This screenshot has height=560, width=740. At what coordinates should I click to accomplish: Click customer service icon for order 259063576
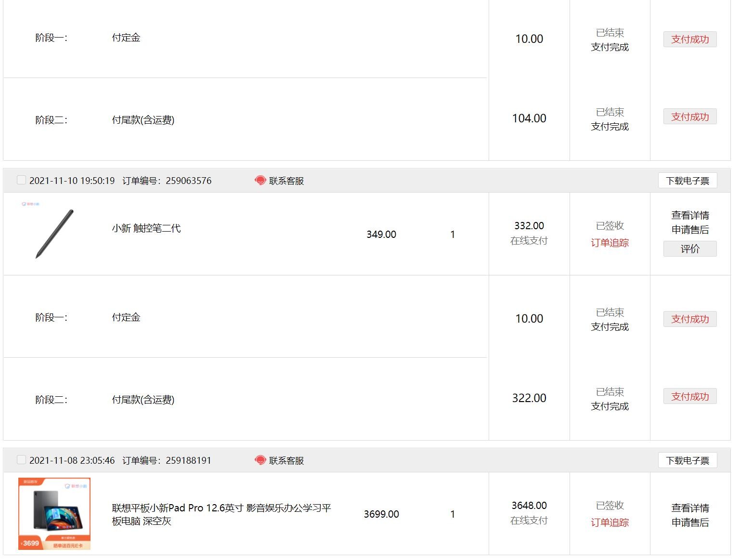260,181
